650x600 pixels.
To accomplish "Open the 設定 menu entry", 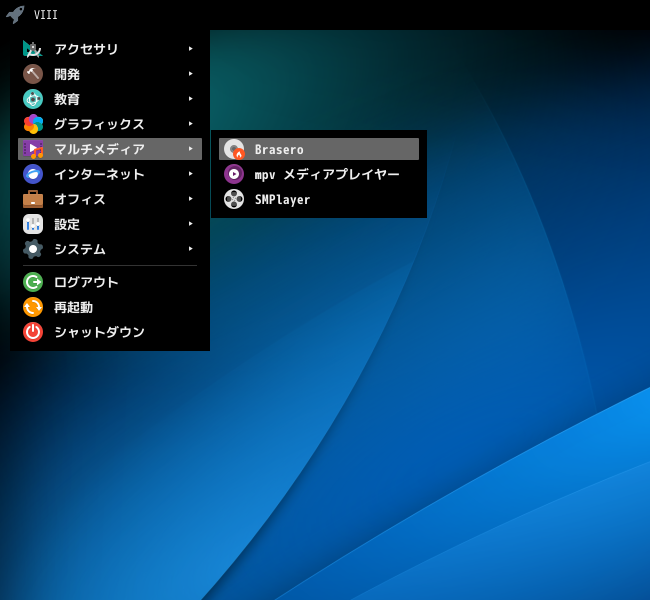I will coord(110,224).
